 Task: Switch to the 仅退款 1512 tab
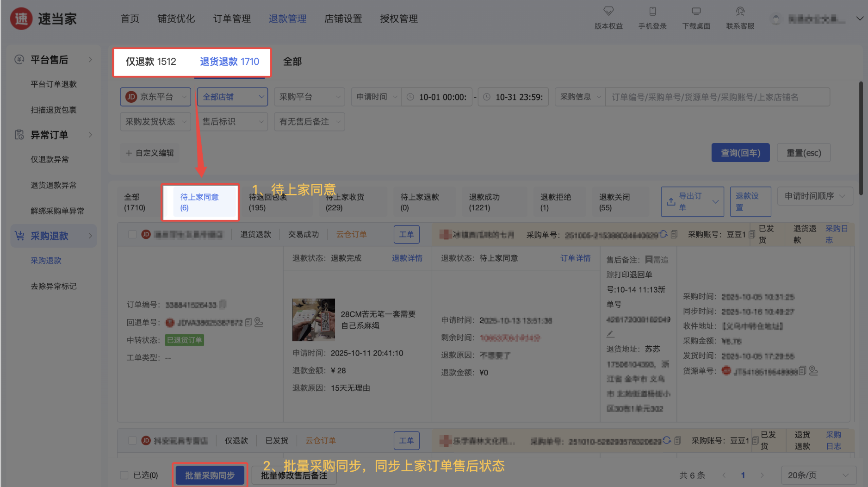click(x=151, y=62)
